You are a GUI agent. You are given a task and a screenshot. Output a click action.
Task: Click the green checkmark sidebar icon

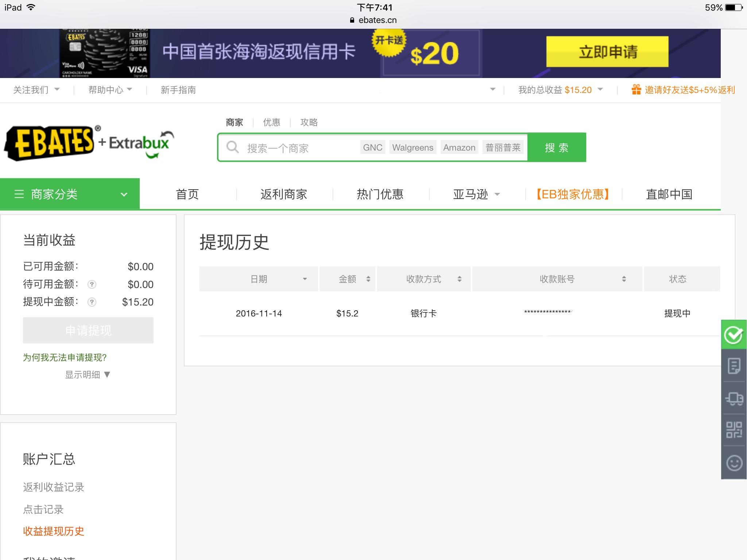click(734, 335)
